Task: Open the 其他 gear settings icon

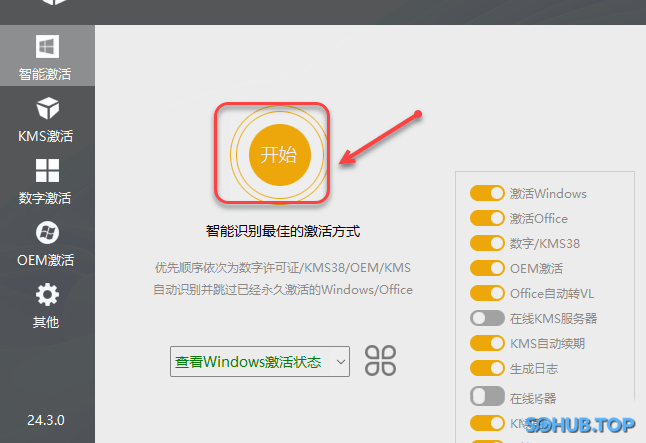Action: (47, 295)
